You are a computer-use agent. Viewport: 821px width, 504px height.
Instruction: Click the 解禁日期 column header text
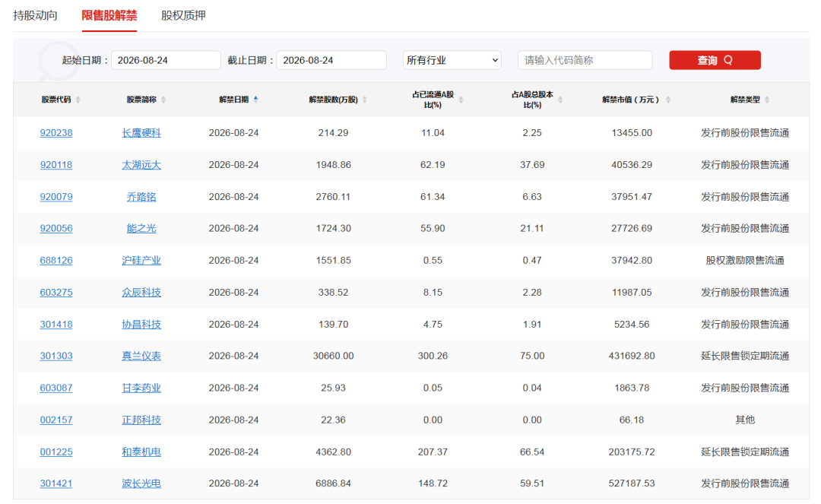233,100
